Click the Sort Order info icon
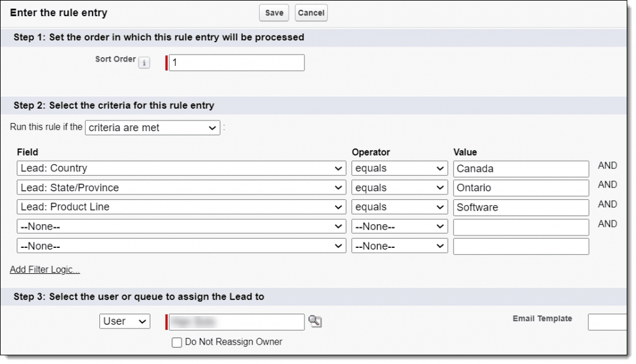 (x=143, y=63)
